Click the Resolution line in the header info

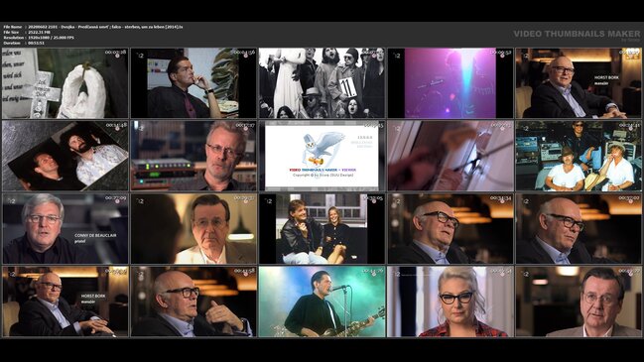coord(39,38)
